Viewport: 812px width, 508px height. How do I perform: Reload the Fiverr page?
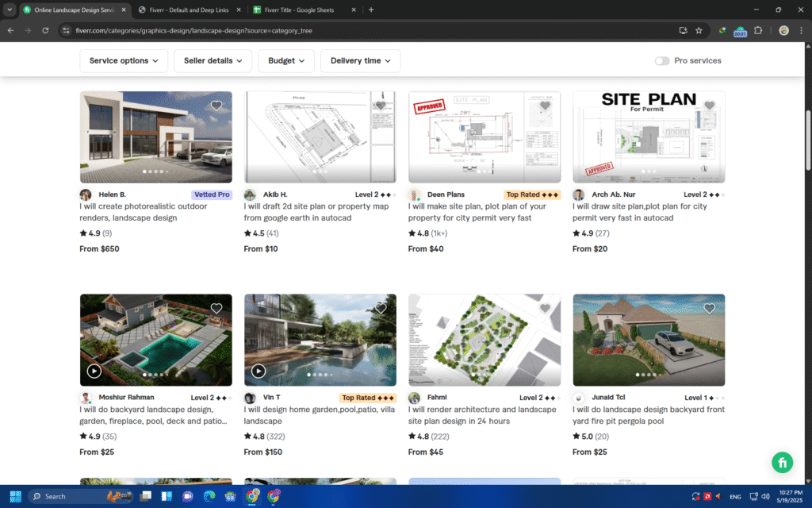click(x=45, y=31)
